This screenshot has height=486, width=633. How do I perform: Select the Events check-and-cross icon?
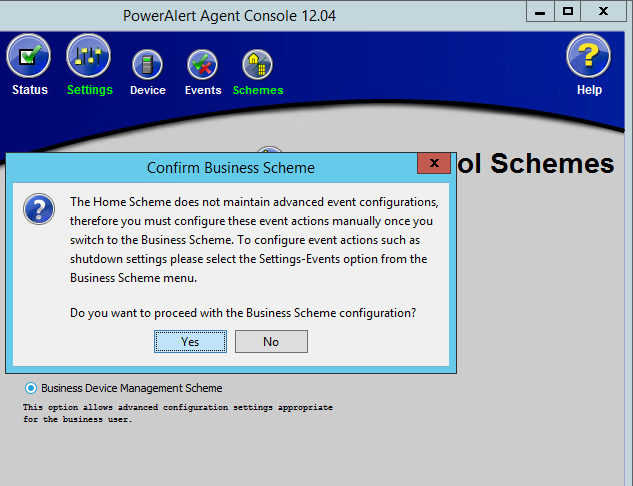click(203, 65)
